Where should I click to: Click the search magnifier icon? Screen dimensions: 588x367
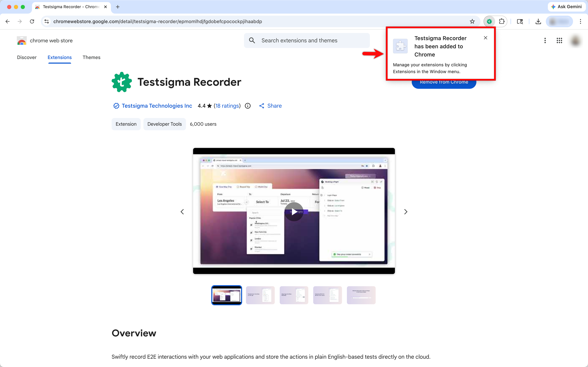click(x=252, y=40)
